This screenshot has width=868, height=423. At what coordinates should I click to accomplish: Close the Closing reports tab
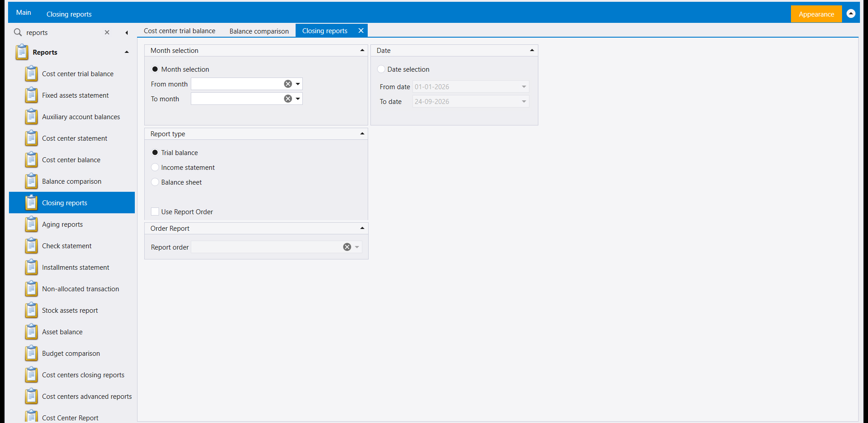coord(361,30)
